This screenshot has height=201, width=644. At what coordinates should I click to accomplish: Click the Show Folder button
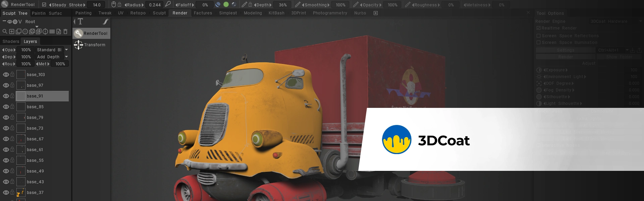[x=619, y=57]
